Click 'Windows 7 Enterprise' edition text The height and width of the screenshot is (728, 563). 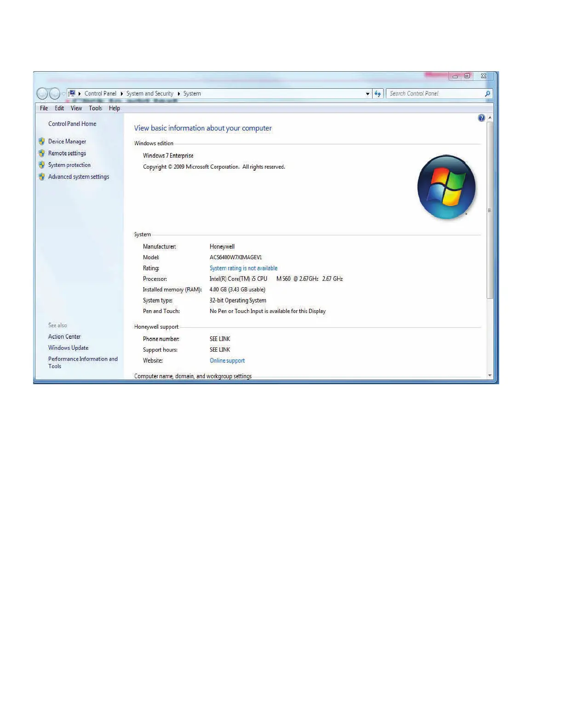[168, 156]
